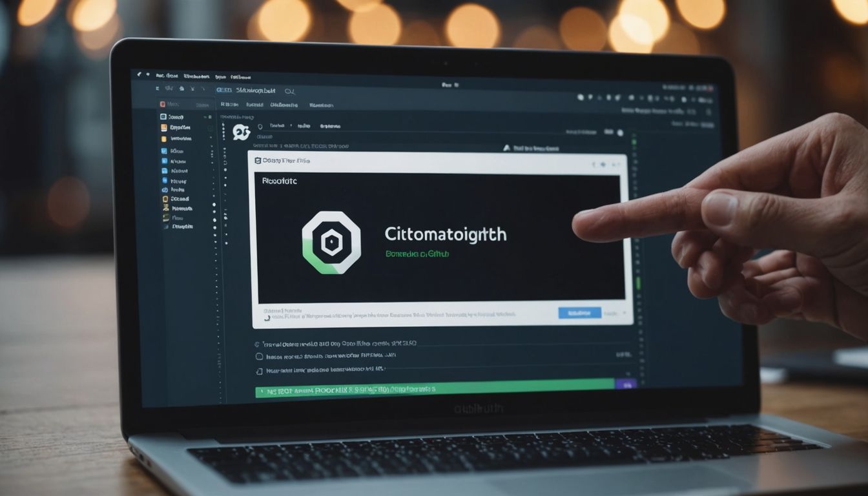The image size is (868, 496).
Task: Click the location pin icon under the tabs
Action: click(x=260, y=127)
